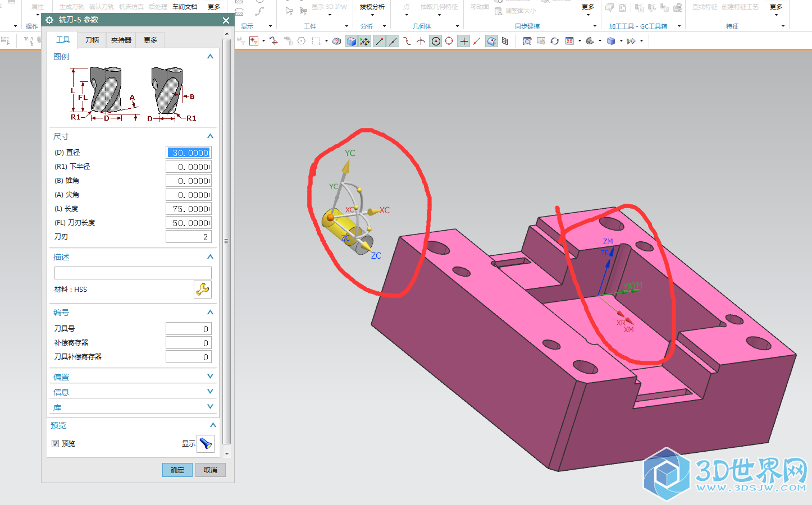This screenshot has height=505, width=812.
Task: Click the (D) 直径 diameter input field
Action: pyautogui.click(x=189, y=153)
